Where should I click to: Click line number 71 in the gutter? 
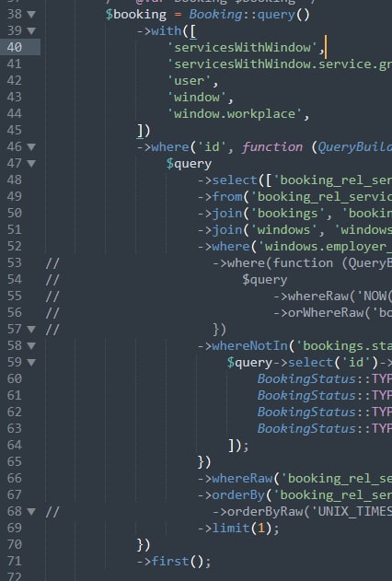pos(15,562)
